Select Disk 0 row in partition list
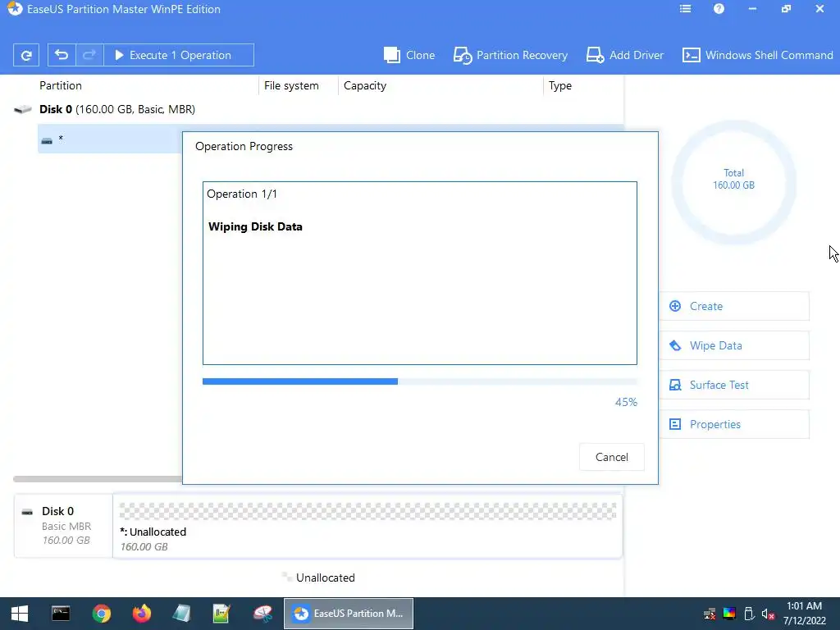Viewport: 840px width, 630px height. (x=318, y=109)
